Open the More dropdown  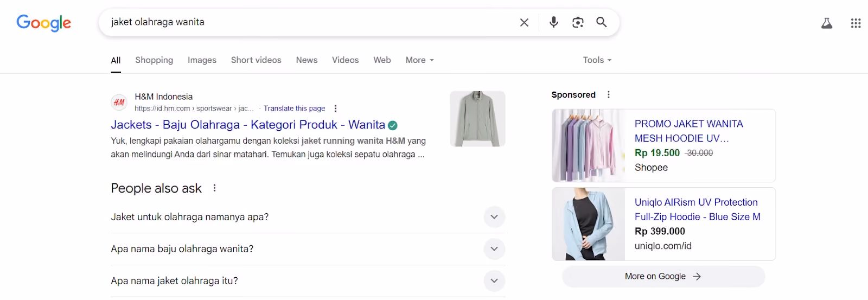click(420, 60)
